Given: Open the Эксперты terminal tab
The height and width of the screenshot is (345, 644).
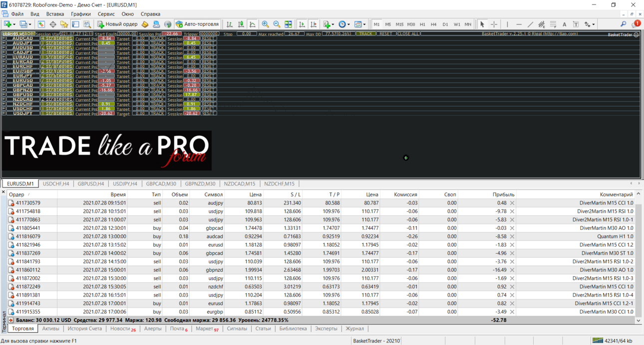Looking at the screenshot, I should point(326,329).
